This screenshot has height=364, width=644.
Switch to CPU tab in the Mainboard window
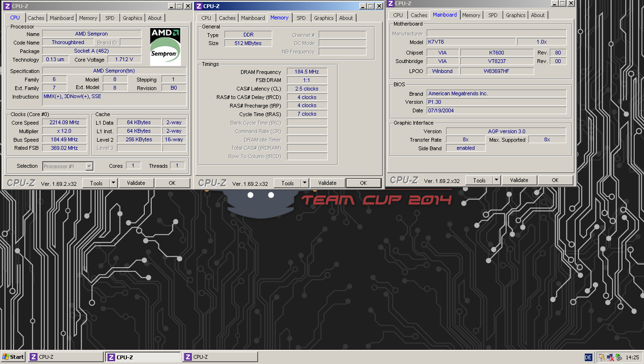click(x=398, y=15)
